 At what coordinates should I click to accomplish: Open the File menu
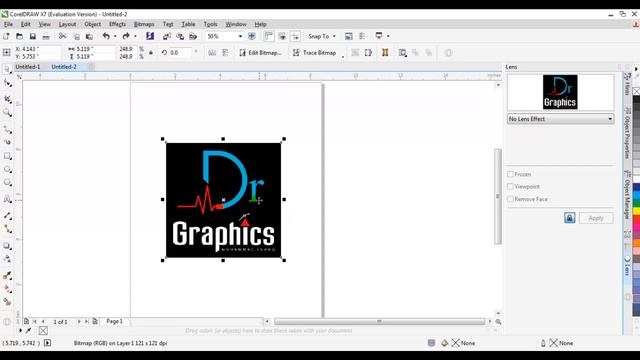coord(8,24)
